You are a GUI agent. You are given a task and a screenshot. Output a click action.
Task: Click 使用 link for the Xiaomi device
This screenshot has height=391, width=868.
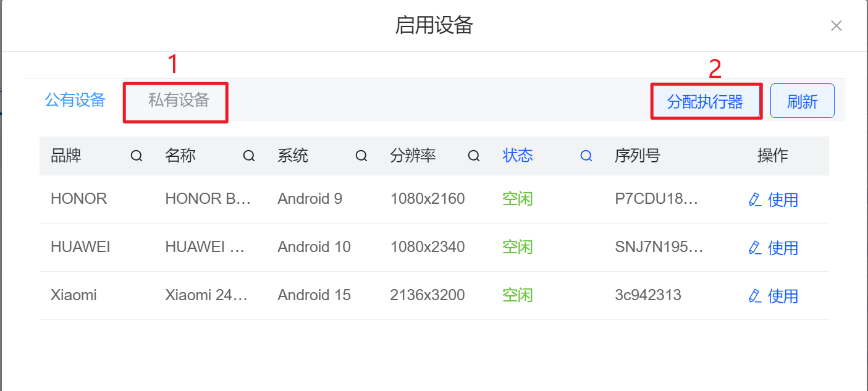(783, 296)
